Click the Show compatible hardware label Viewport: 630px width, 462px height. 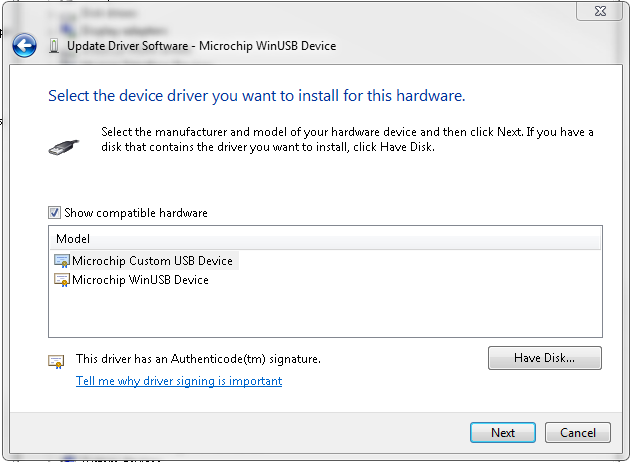coord(136,213)
